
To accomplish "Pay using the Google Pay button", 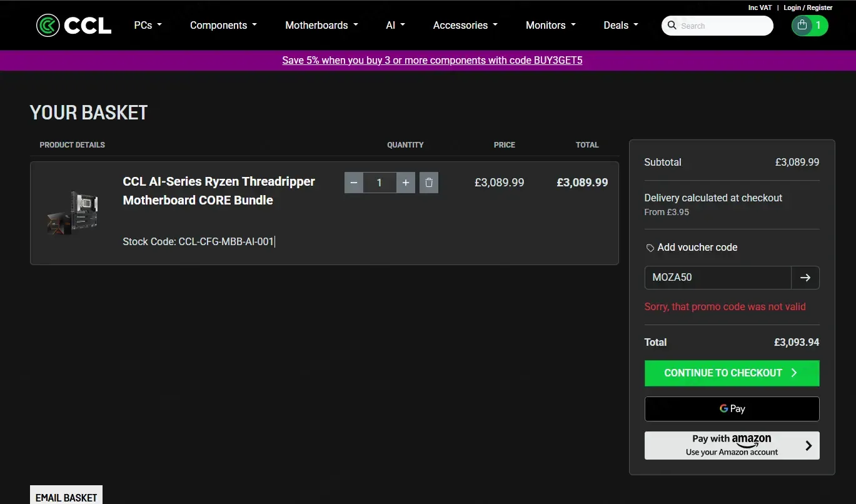I will coord(732,409).
